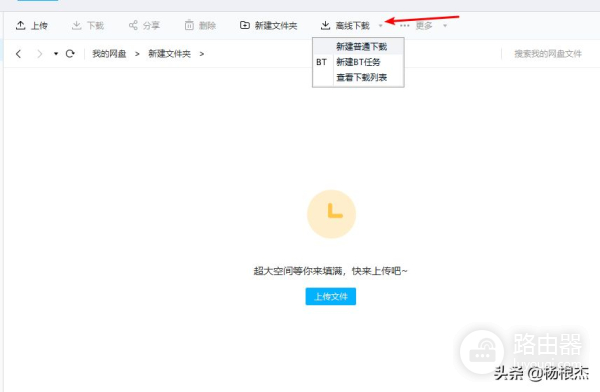
Task: Refresh the folder listing
Action: [x=70, y=54]
